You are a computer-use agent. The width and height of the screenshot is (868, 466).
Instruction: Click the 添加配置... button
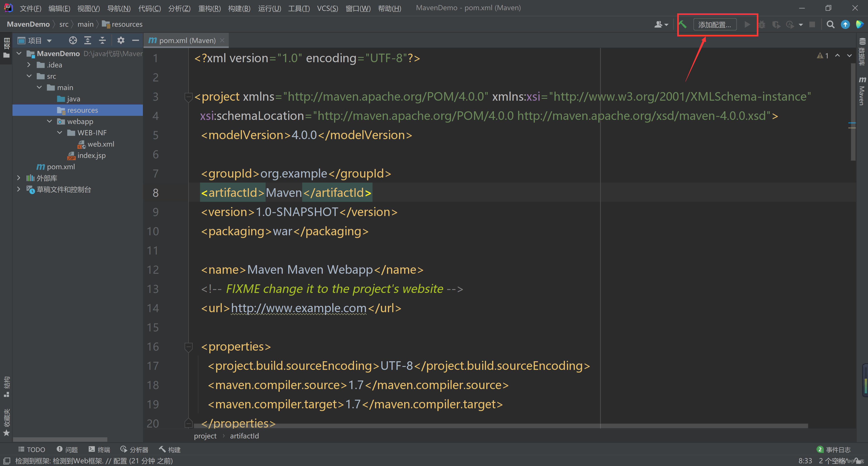[714, 25]
